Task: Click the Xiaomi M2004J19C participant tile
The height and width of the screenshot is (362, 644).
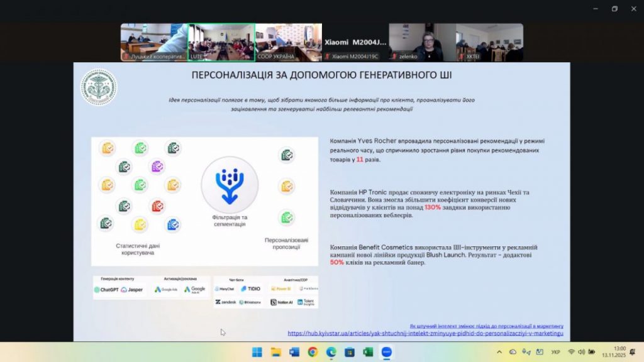Action: pos(355,42)
